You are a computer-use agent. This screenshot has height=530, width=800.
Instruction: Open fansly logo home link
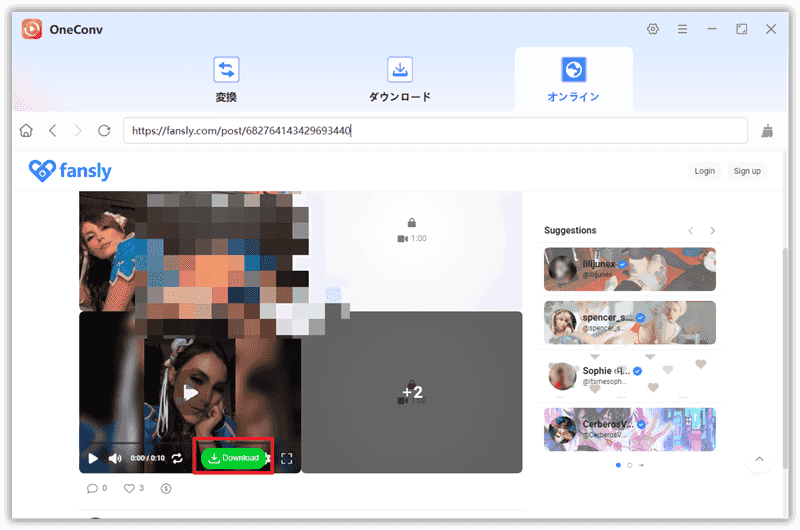pos(70,170)
